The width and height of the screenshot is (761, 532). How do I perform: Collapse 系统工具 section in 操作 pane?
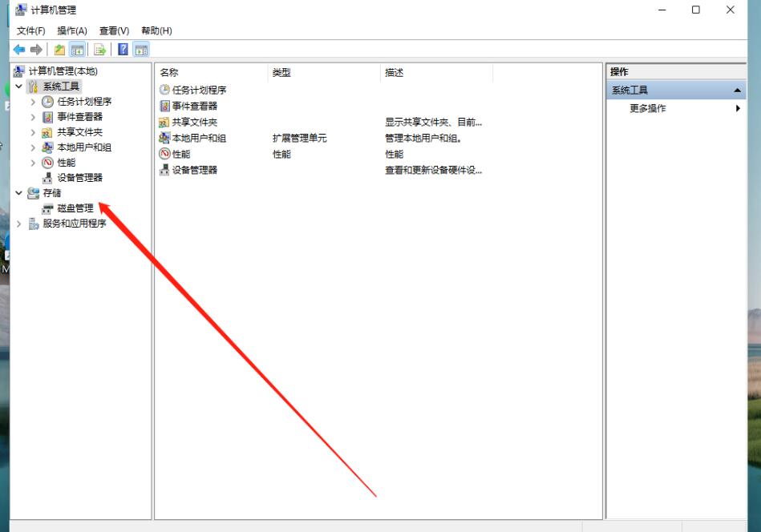tap(737, 91)
